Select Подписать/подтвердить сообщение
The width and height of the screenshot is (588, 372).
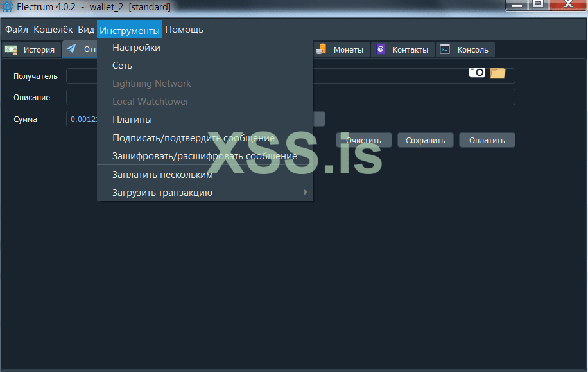[x=205, y=138]
